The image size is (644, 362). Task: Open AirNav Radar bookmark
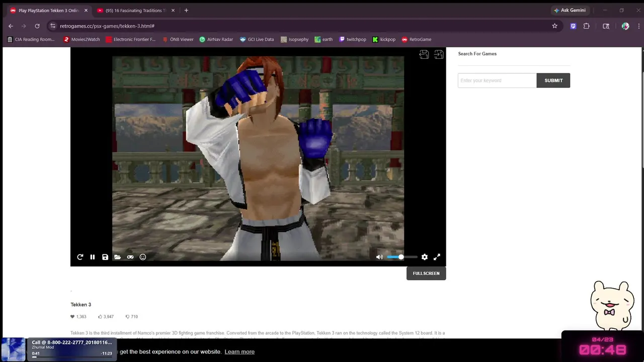(216, 39)
